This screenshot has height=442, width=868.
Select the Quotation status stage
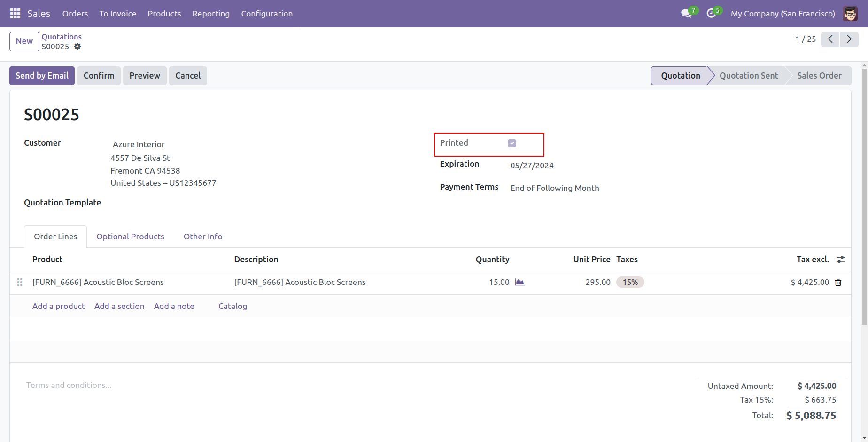680,76
